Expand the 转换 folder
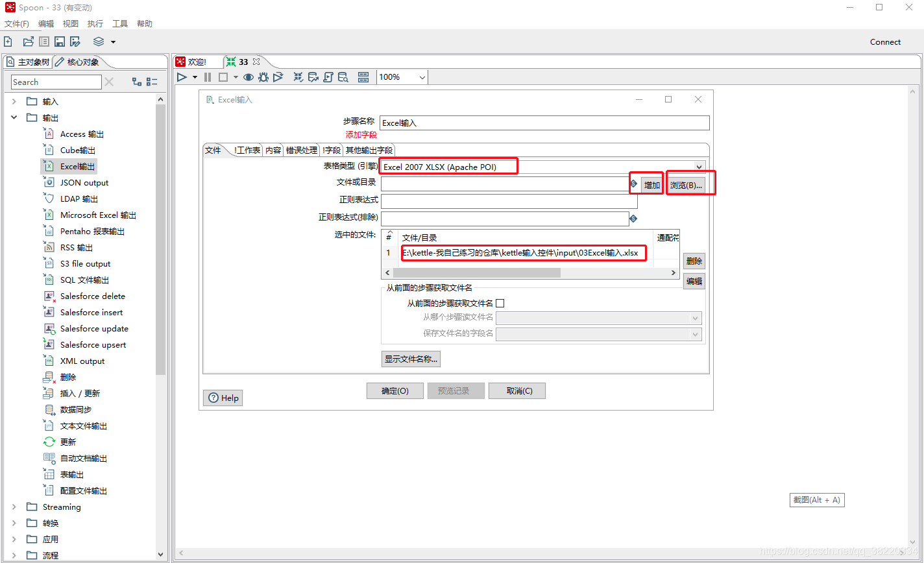This screenshot has height=563, width=924. pyautogui.click(x=14, y=523)
